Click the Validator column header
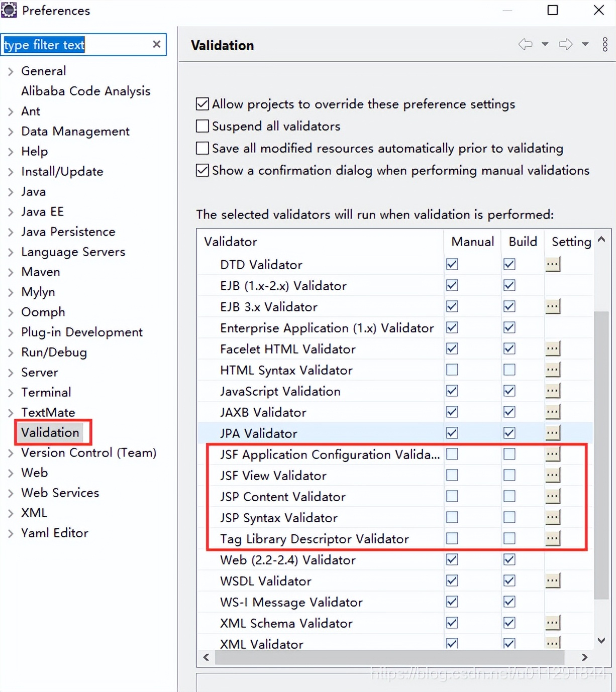 (231, 242)
